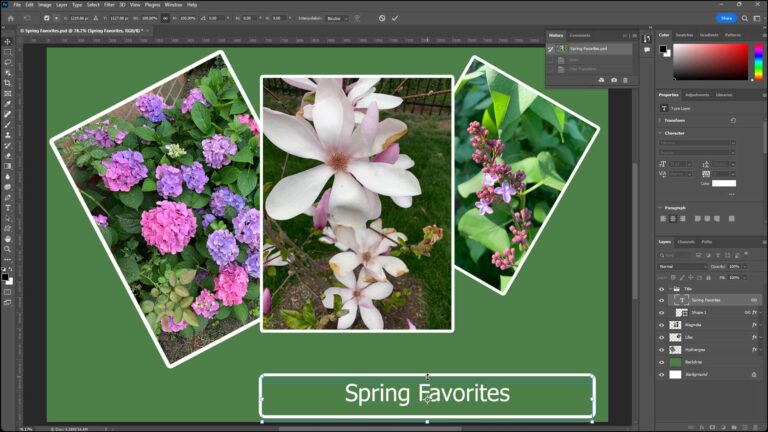Select the Crop tool
This screenshot has width=768, height=432.
tap(7, 83)
